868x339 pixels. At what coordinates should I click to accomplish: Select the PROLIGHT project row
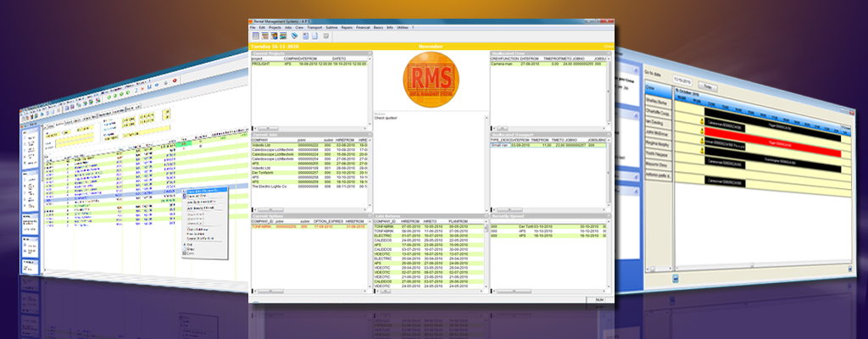[x=310, y=64]
